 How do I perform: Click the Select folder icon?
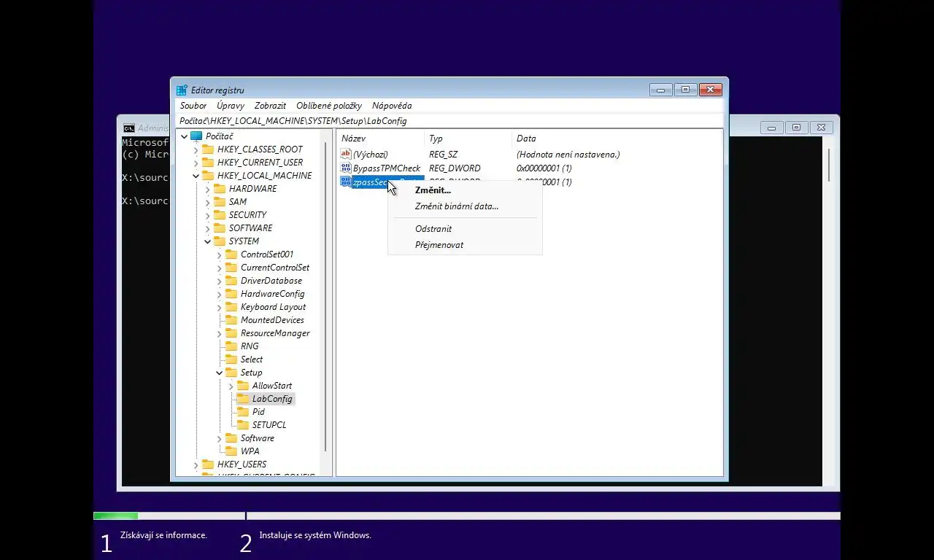[x=231, y=359]
